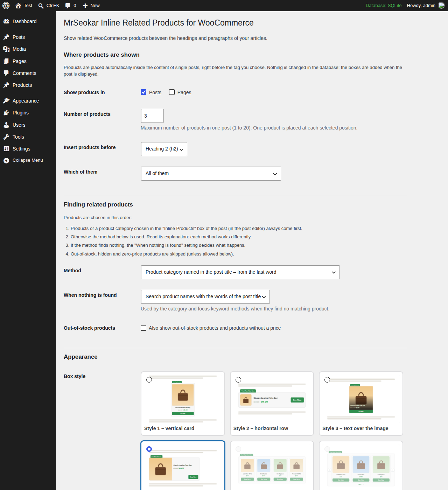Image resolution: width=448 pixels, height=490 pixels.
Task: Click the Number of products input field
Action: 152,116
